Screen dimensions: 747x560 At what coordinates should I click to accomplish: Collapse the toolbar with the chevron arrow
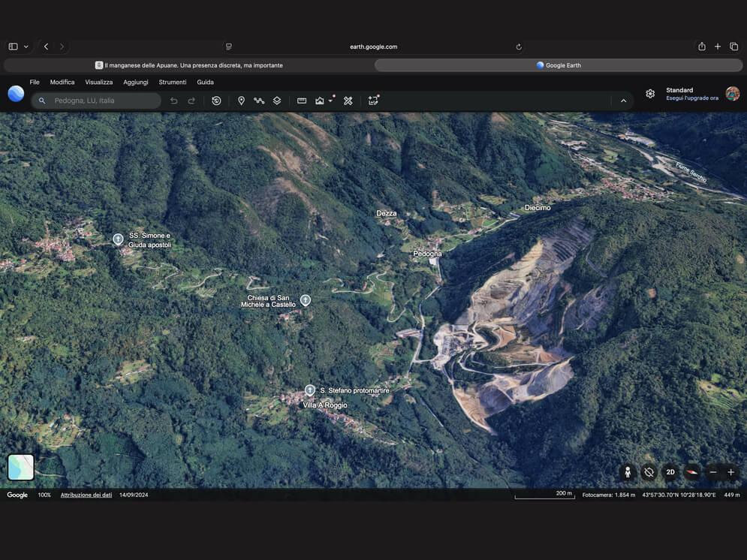tap(623, 101)
